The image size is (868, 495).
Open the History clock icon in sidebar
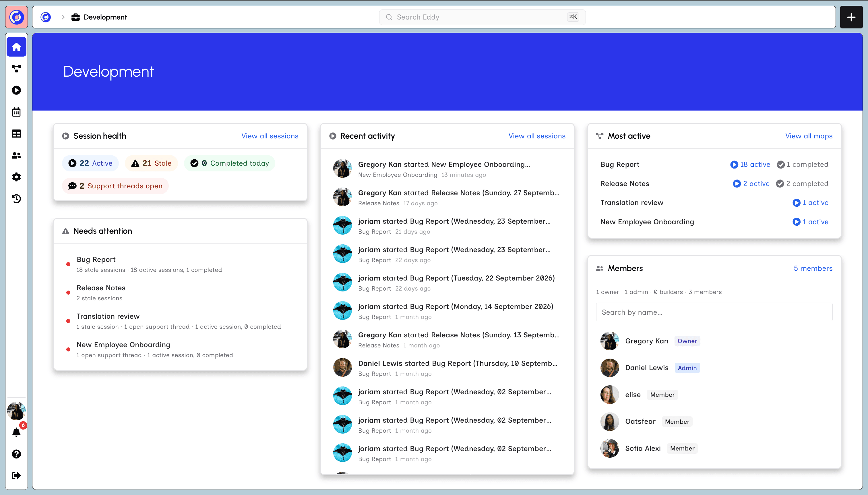[16, 198]
